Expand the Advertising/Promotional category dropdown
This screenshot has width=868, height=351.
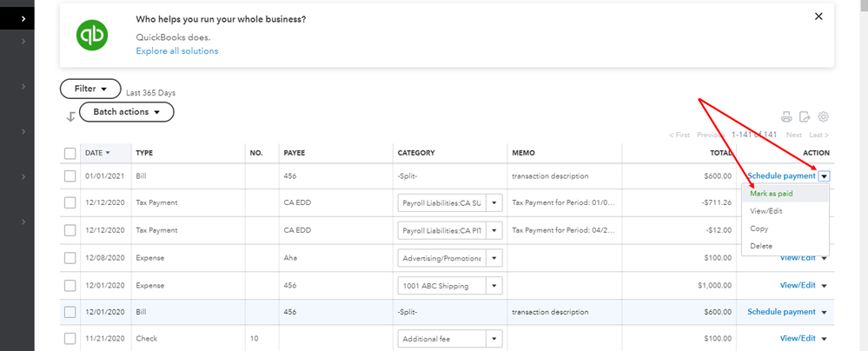click(494, 258)
